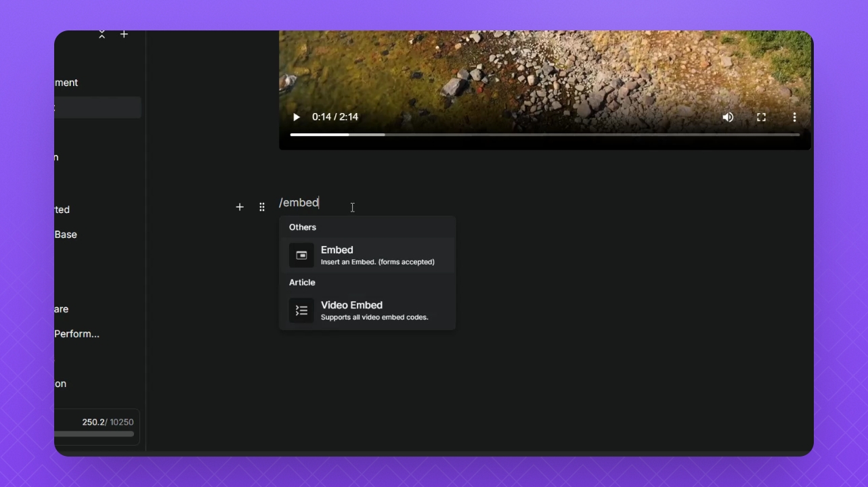Click the rocky shoreline video frame
Image resolution: width=868 pixels, height=487 pixels.
544,68
